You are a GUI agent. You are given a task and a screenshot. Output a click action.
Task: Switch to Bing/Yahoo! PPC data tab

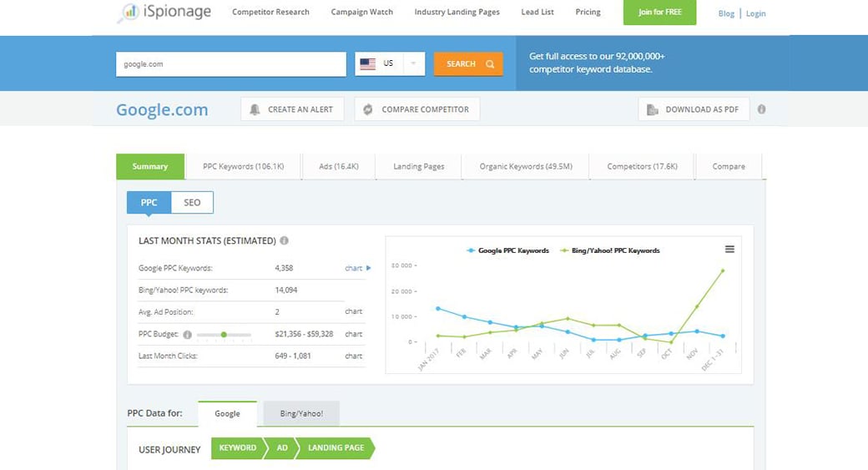[x=301, y=413]
